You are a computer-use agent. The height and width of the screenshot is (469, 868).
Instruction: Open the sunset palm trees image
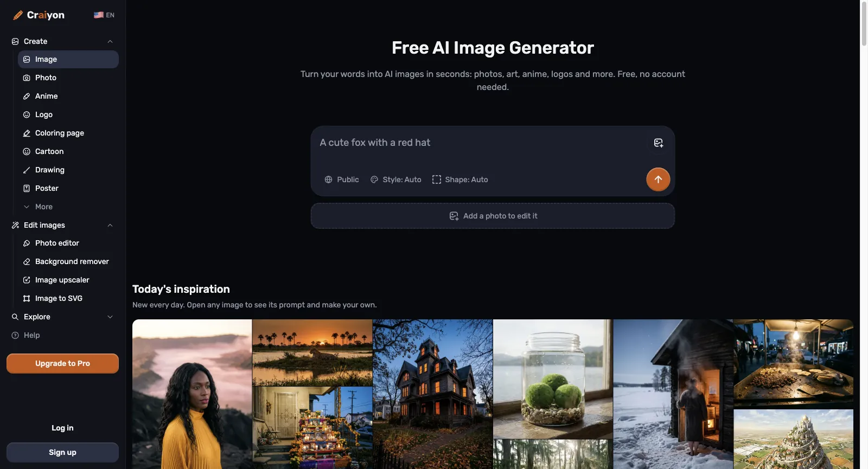pos(312,352)
